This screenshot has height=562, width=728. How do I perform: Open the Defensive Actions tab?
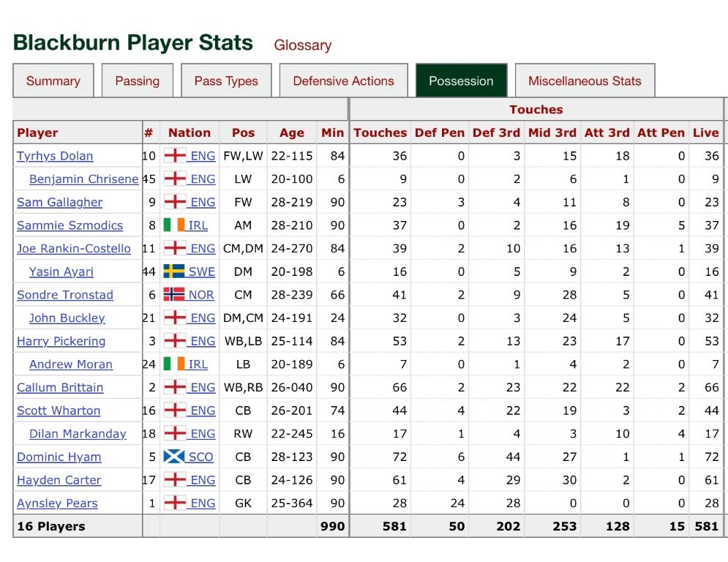click(343, 81)
